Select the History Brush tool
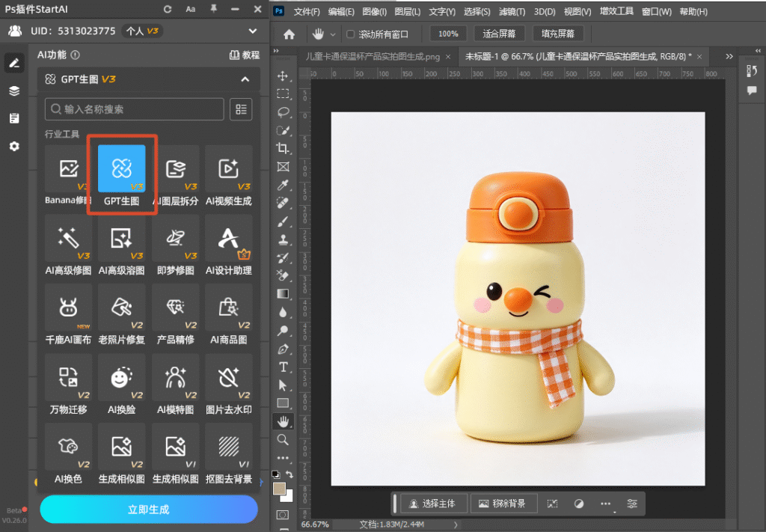Viewport: 766px width, 532px height. click(x=283, y=257)
